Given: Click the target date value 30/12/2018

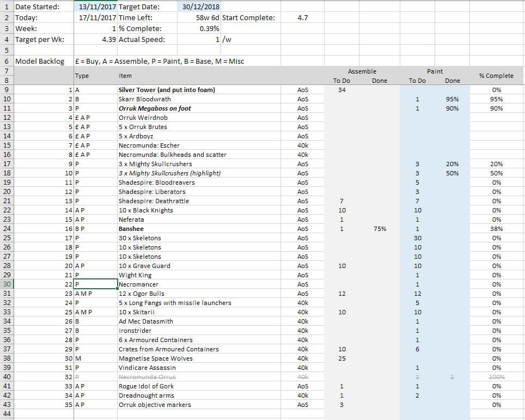Looking at the screenshot, I should click(199, 7).
